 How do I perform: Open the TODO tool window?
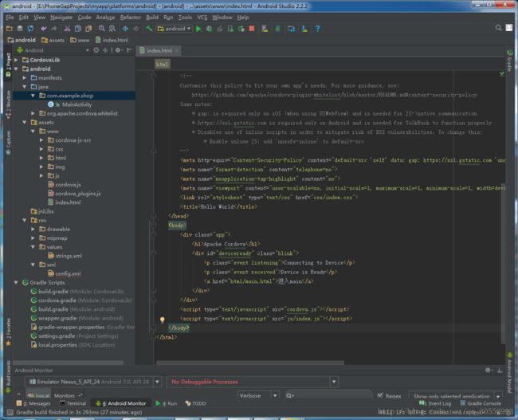coord(195,403)
